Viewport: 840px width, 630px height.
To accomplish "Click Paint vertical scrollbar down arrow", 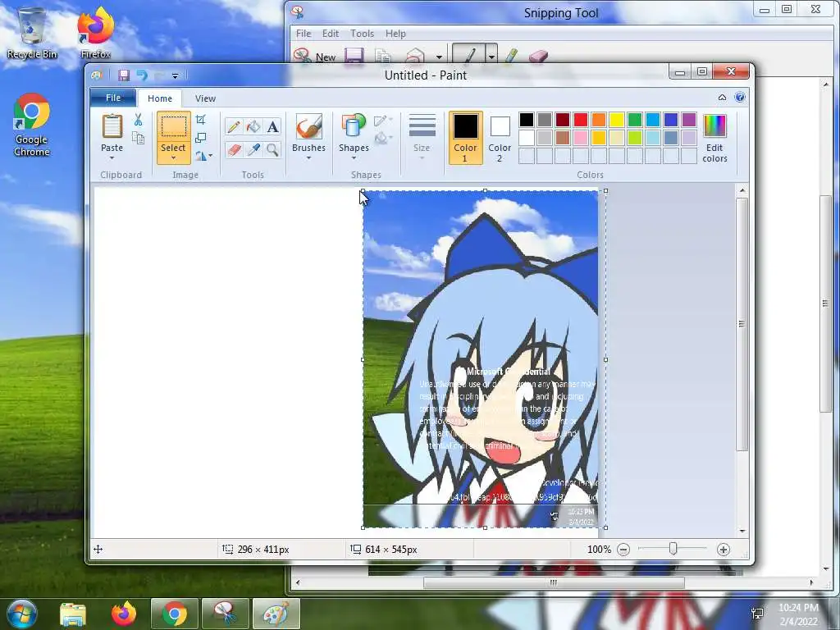I will click(742, 531).
